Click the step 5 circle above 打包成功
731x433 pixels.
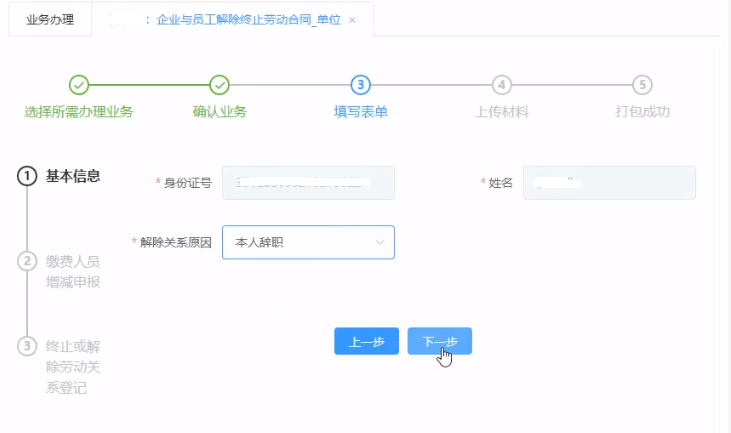(643, 85)
